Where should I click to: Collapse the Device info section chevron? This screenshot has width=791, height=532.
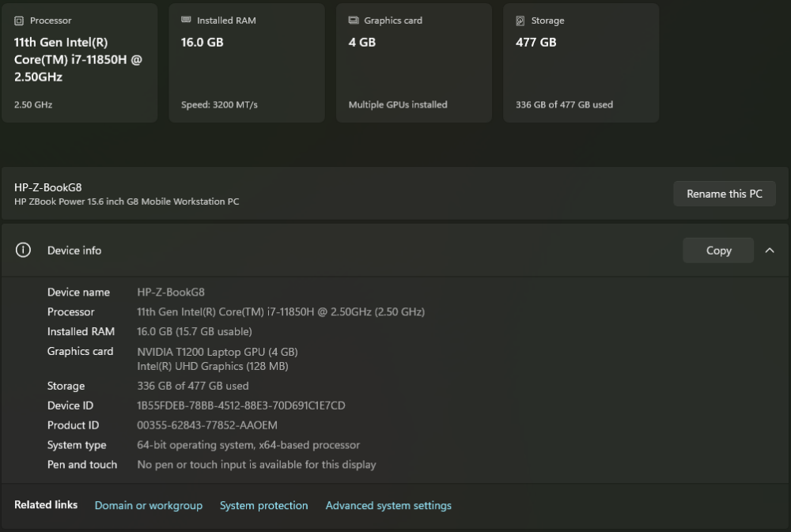[770, 250]
